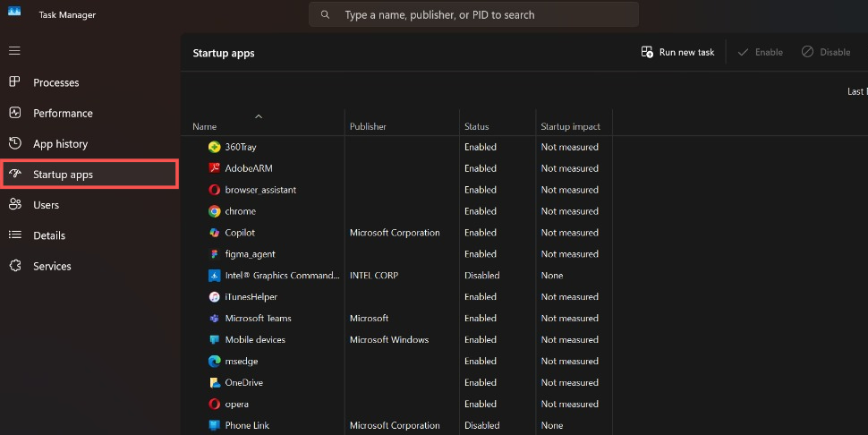Sort by the Publisher column header

(368, 126)
